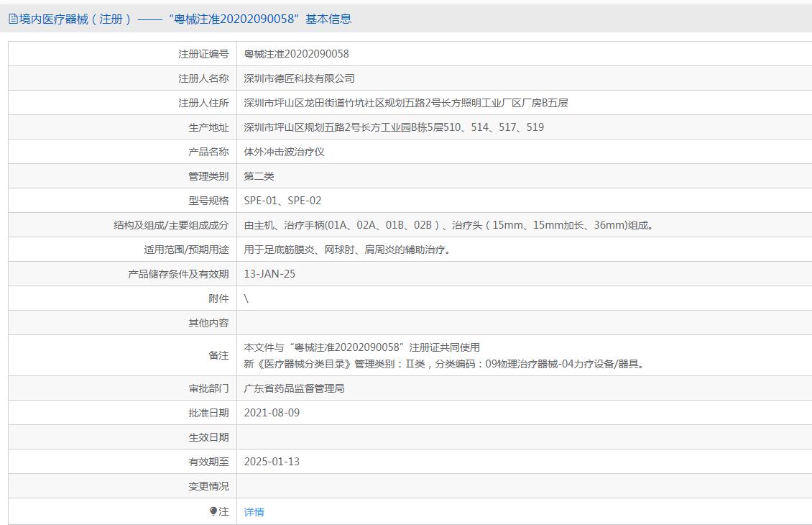Viewport: 812px width, 525px height.
Task: Select 广东省药品监督管理局 text
Action: (x=294, y=388)
